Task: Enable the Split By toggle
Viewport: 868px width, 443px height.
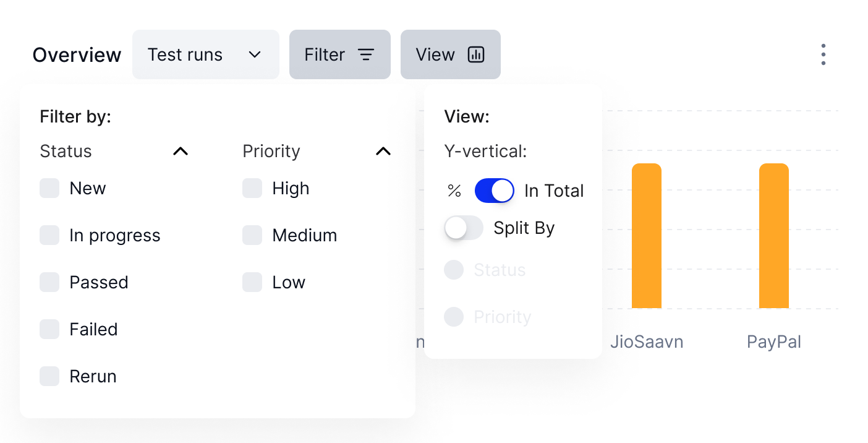Action: 464,228
